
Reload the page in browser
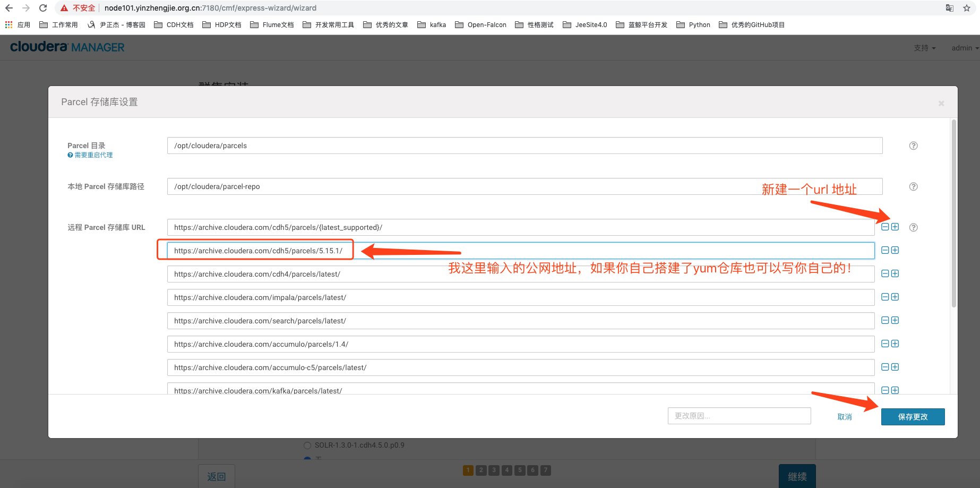43,8
